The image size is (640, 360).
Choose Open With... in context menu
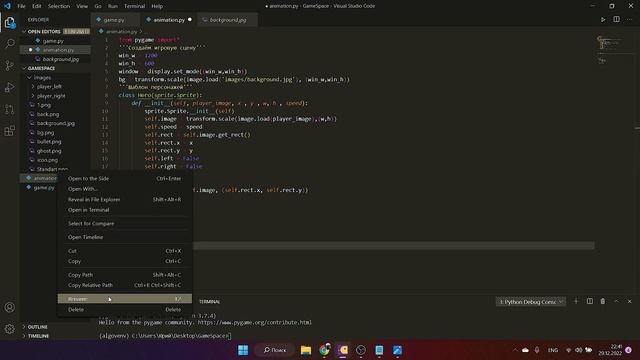tap(124, 189)
